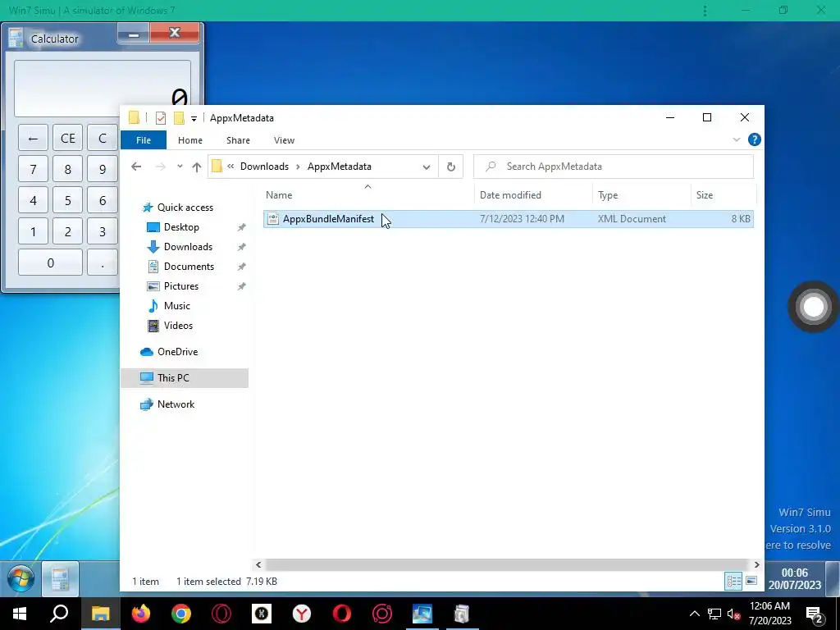
Task: Click AppxMetadata in the address breadcrumb
Action: click(x=339, y=166)
